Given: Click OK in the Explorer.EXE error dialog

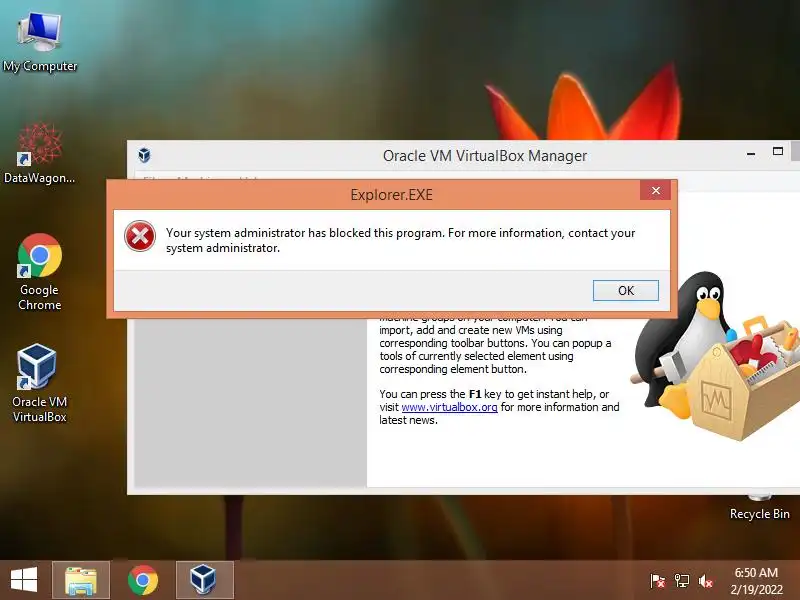Looking at the screenshot, I should pos(626,290).
